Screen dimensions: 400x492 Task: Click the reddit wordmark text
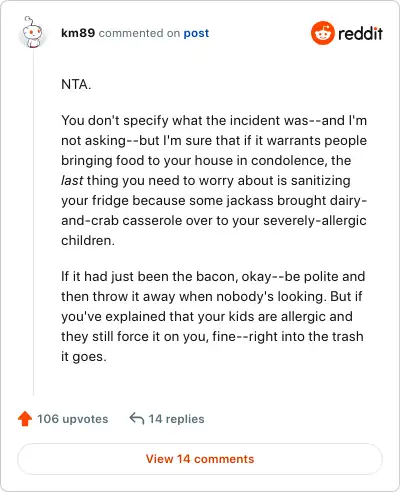pos(360,33)
